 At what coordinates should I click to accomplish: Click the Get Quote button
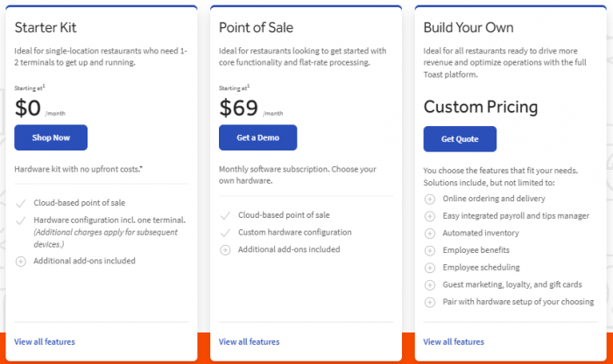point(460,139)
